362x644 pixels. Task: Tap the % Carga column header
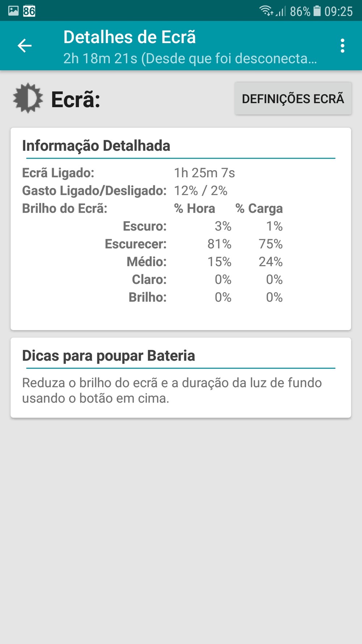click(259, 209)
